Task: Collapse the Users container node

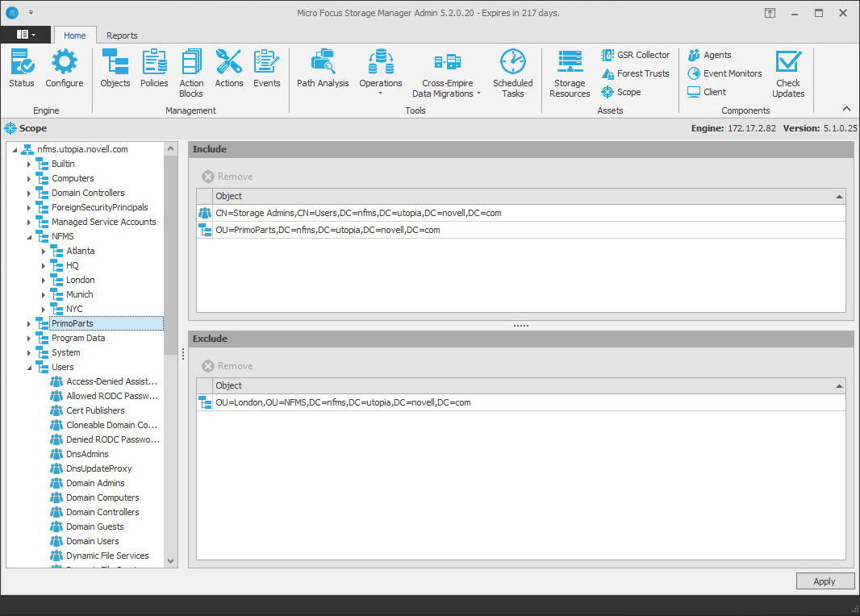Action: tap(29, 367)
